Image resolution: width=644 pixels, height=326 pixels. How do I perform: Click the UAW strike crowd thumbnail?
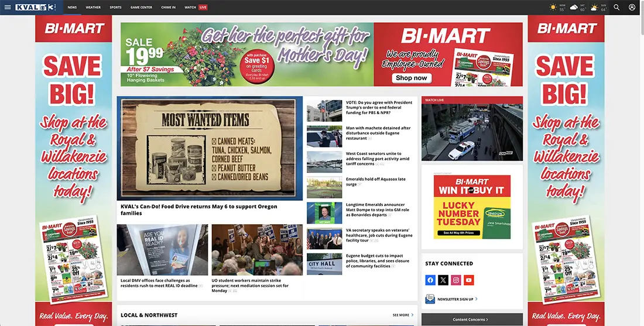pos(257,250)
